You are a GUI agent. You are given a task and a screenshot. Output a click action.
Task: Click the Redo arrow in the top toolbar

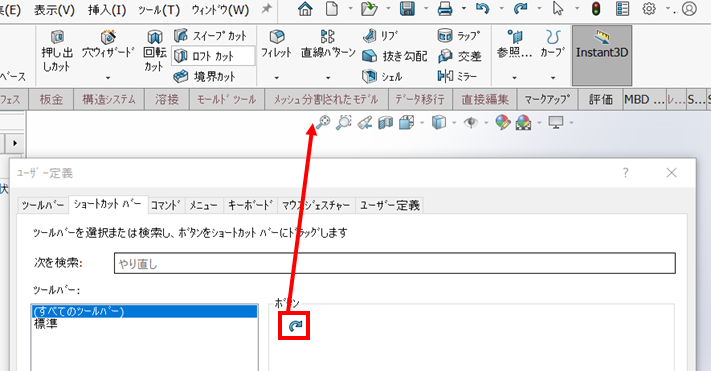tap(520, 9)
